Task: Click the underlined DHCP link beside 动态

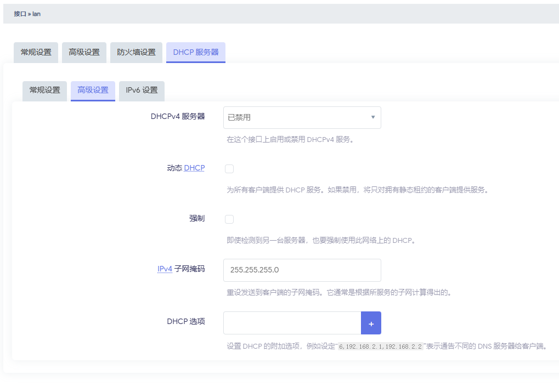Action: 194,168
